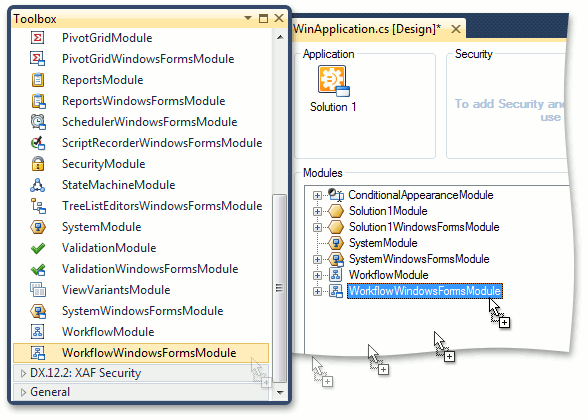Click the StateMachineModule icon
The height and width of the screenshot is (420, 588).
pyautogui.click(x=38, y=185)
